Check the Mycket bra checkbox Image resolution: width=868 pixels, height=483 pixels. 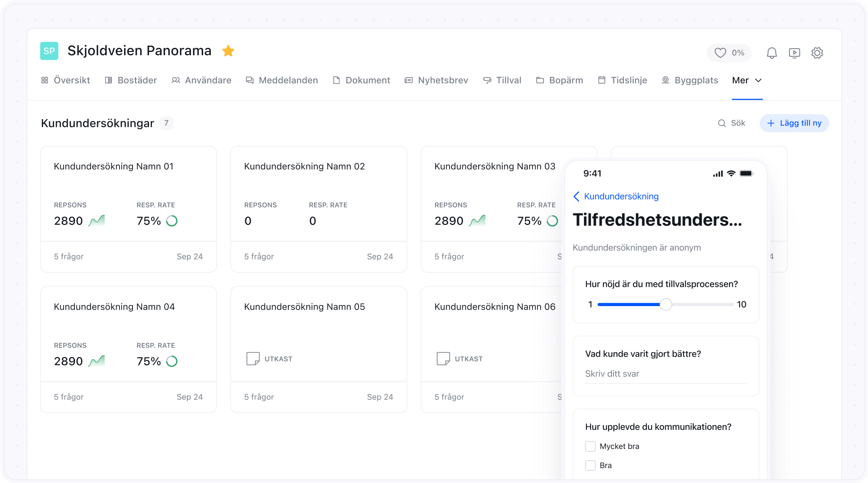point(590,446)
